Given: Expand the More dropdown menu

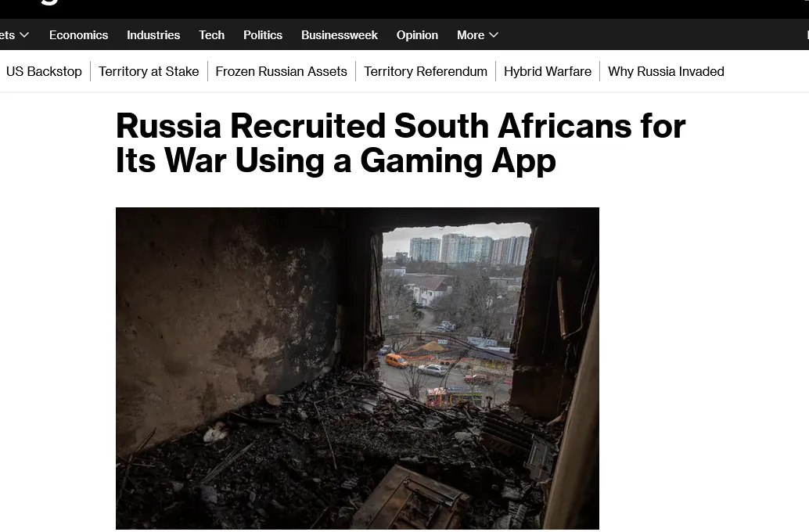Looking at the screenshot, I should coord(477,35).
